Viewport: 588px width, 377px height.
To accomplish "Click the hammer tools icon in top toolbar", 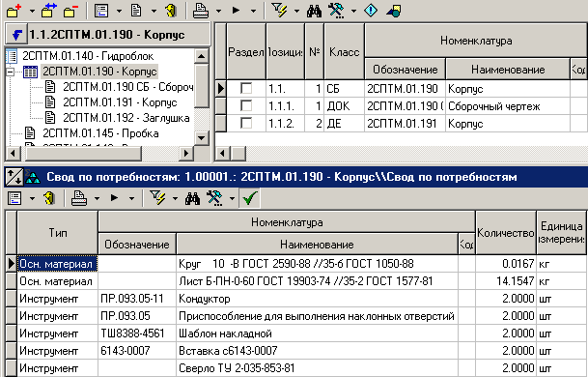I will [336, 11].
